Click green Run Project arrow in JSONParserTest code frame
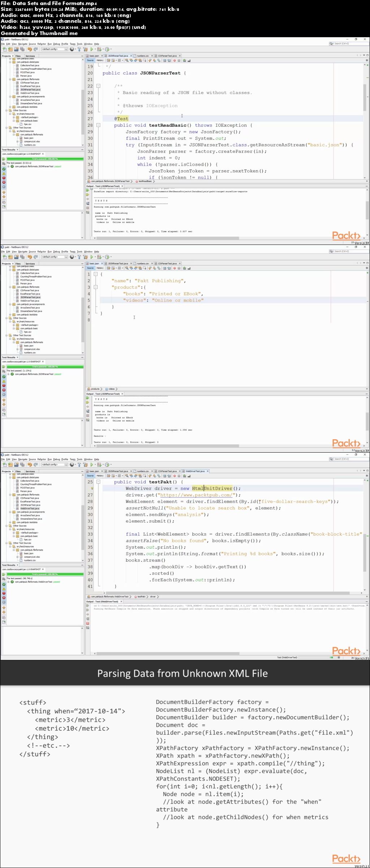The image size is (370, 868). (92, 49)
